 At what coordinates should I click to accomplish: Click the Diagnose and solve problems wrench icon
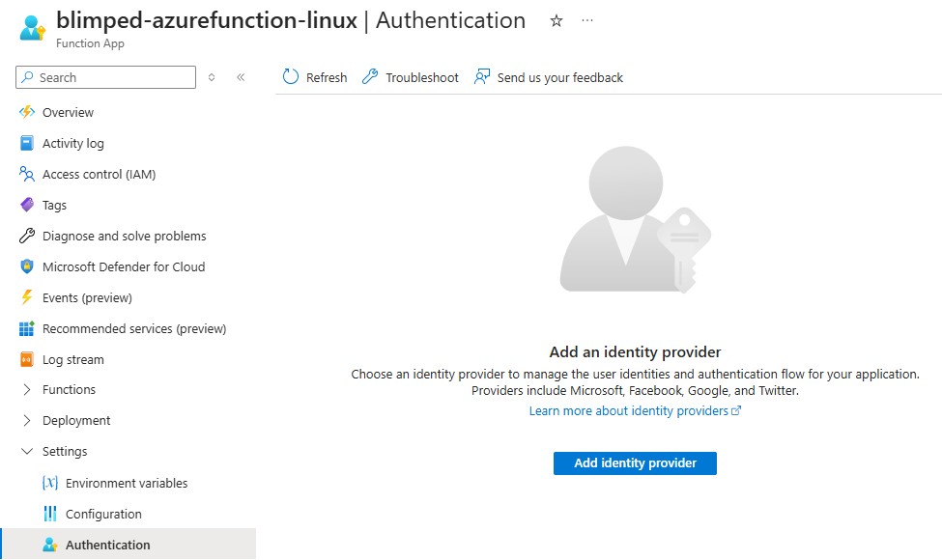27,236
